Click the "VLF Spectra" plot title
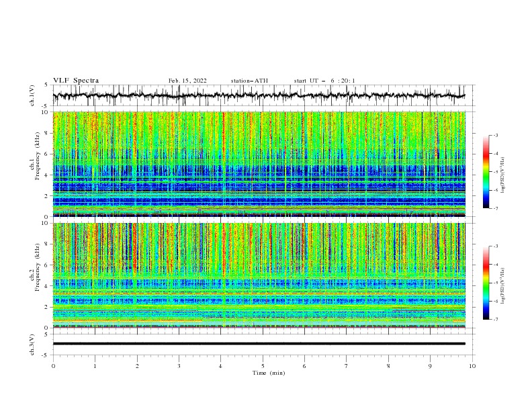Viewport: 532px width, 411px height. click(76, 81)
